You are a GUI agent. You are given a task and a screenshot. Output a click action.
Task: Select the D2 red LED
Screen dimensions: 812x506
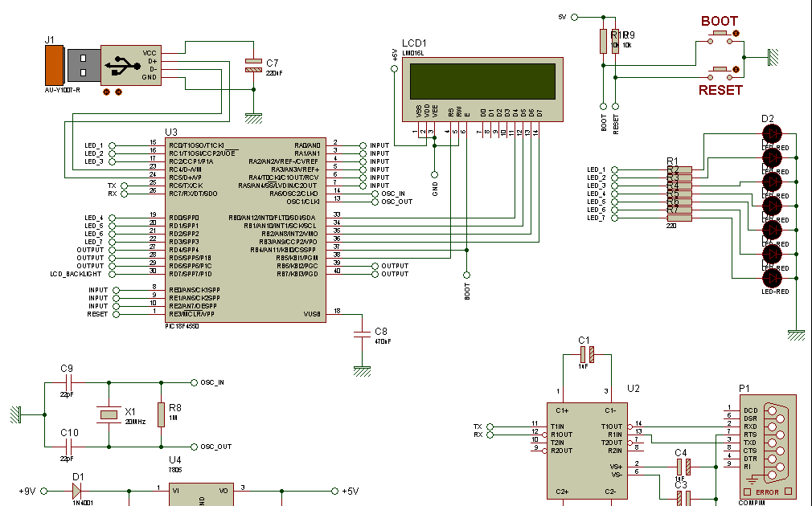(772, 133)
